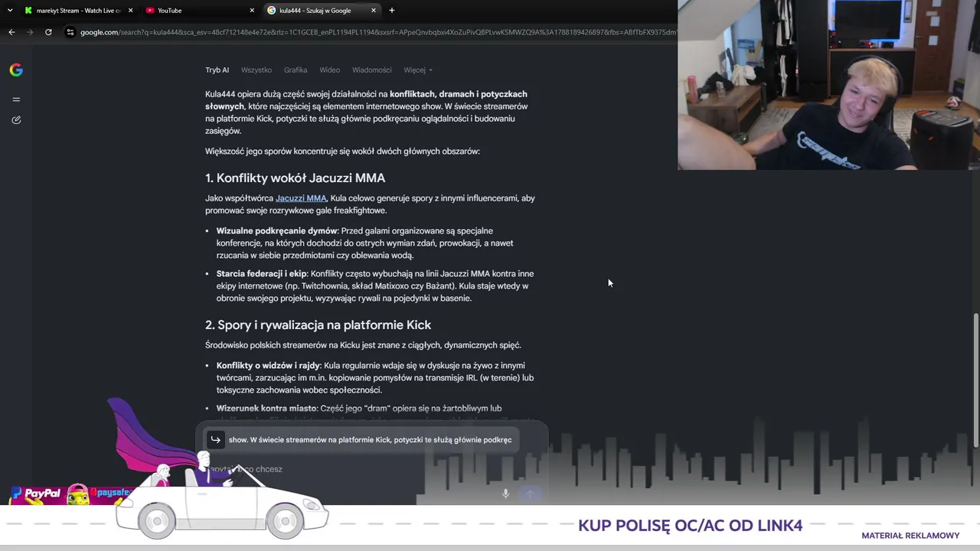The image size is (980, 551).
Task: Click bold text "Starcia federacji i ekip"
Action: point(262,274)
